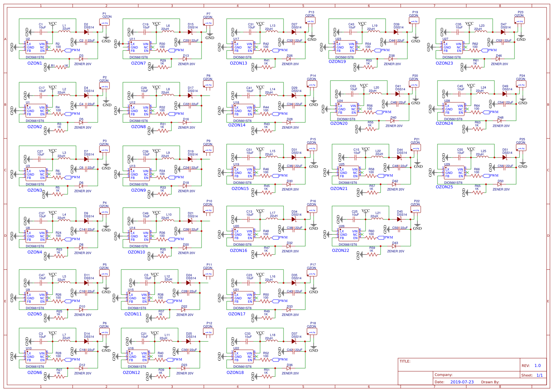The image size is (554, 392).
Task: Click the D44 DSS14 diode symbol
Action: click(x=399, y=158)
